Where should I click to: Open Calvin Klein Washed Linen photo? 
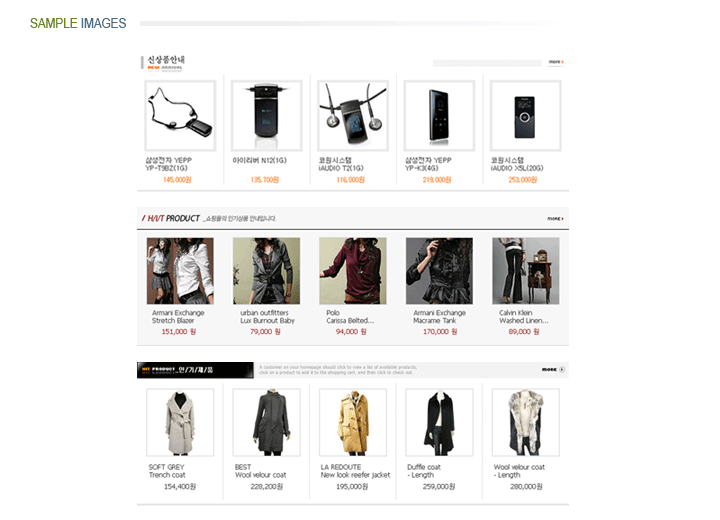(x=526, y=271)
